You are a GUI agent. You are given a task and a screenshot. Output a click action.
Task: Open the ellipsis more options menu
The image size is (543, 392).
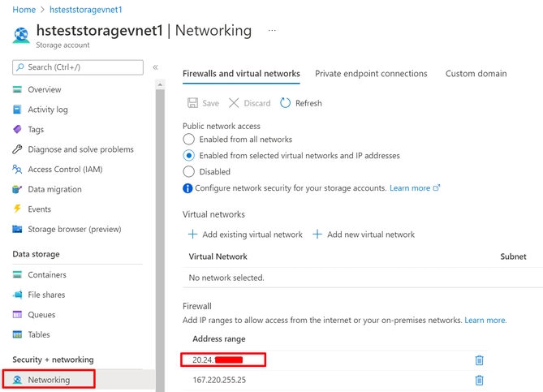(x=272, y=31)
